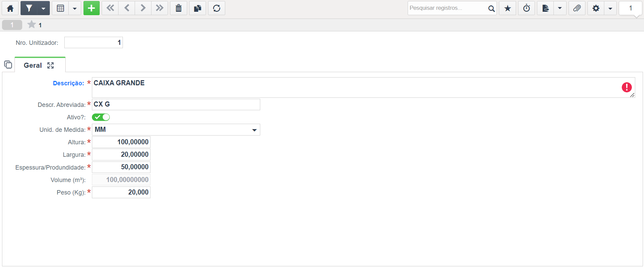Open grid view dropdown arrow

[75, 8]
